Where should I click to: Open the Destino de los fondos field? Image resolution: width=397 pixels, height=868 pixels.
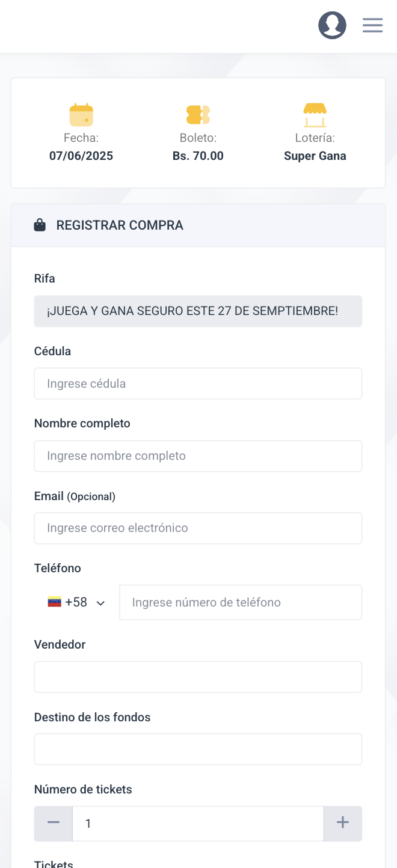click(198, 749)
